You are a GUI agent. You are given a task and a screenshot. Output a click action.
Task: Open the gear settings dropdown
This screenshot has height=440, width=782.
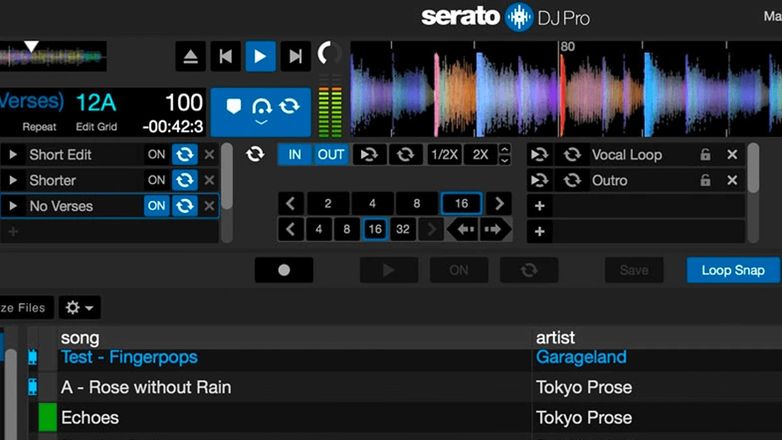[78, 308]
